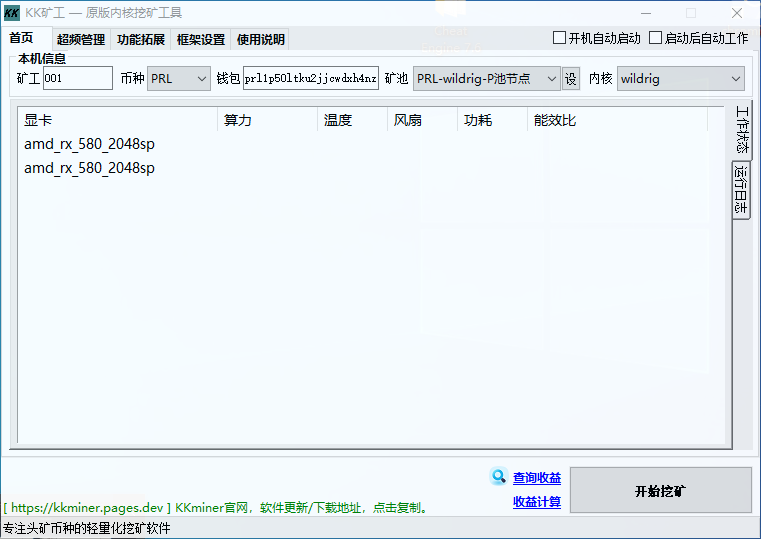Open the 内核 wildrig dropdown
Image resolution: width=761 pixels, height=539 pixels.
680,79
